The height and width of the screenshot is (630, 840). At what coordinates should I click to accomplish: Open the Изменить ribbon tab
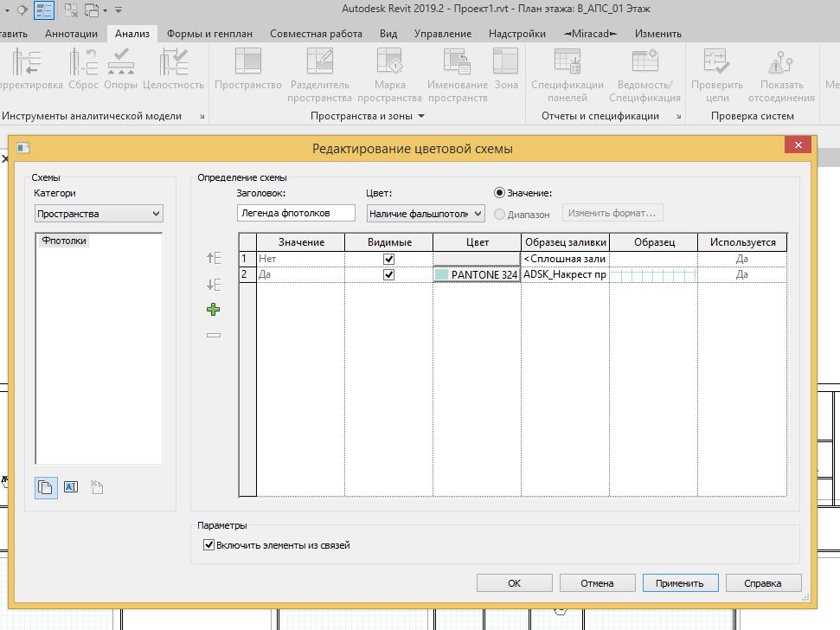[x=657, y=33]
